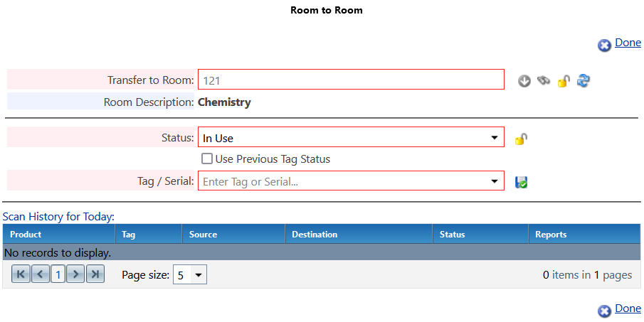Sort by the Product column header

[x=26, y=235]
